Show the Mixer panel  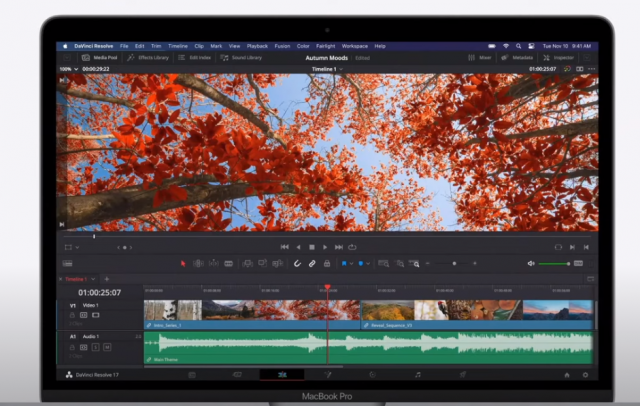point(480,58)
